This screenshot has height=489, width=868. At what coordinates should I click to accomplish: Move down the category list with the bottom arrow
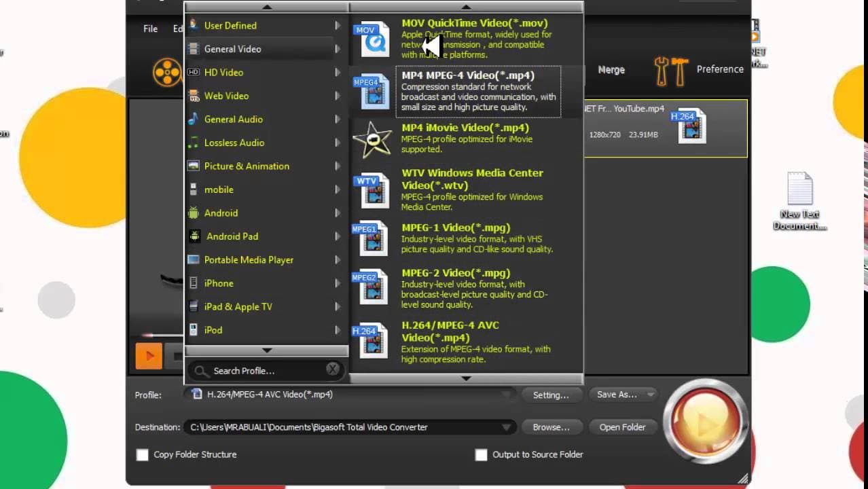[267, 351]
